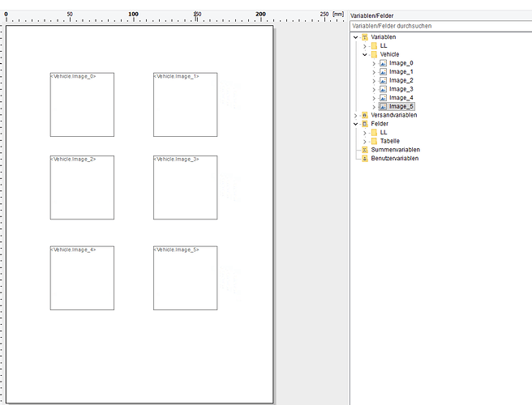Expand the Versandvariablen tree node
The height and width of the screenshot is (405, 532).
[356, 115]
